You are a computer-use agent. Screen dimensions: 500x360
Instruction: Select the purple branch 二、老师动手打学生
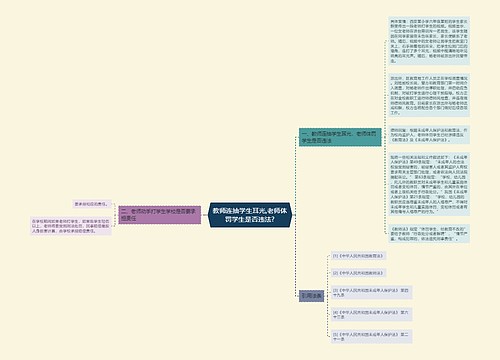pos(160,215)
